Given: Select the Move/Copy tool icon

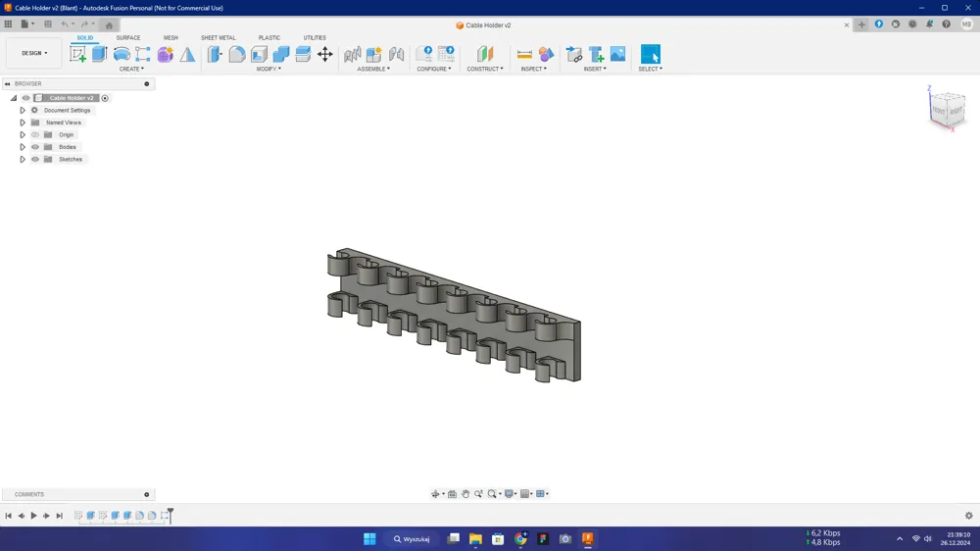Looking at the screenshot, I should 325,54.
